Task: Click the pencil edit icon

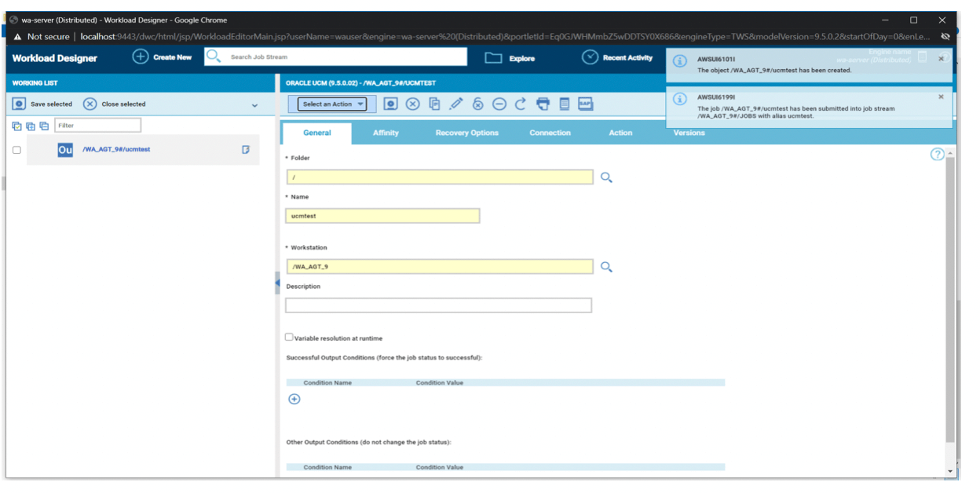Action: tap(456, 104)
